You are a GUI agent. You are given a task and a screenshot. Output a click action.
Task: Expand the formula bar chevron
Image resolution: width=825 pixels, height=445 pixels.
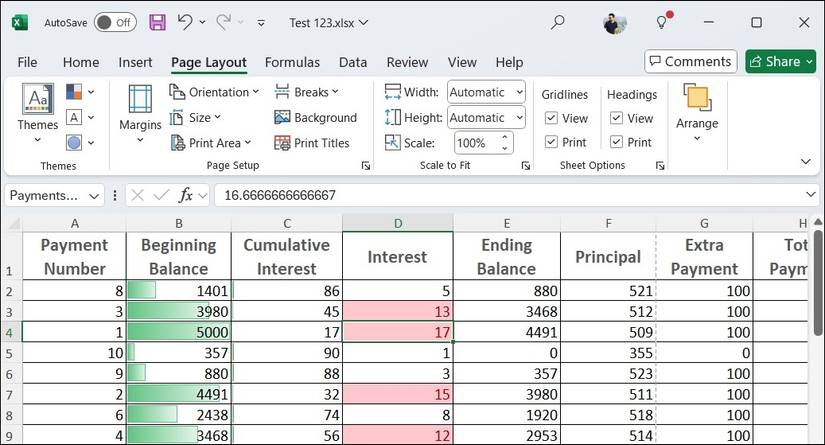point(810,195)
